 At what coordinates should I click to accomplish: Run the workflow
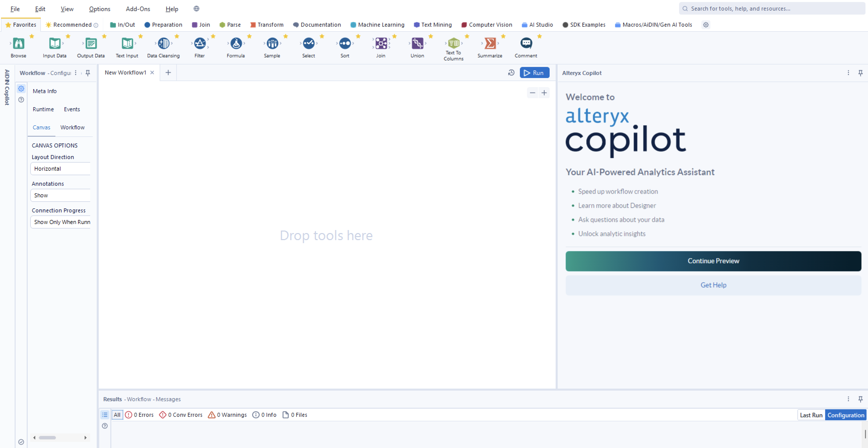[535, 72]
